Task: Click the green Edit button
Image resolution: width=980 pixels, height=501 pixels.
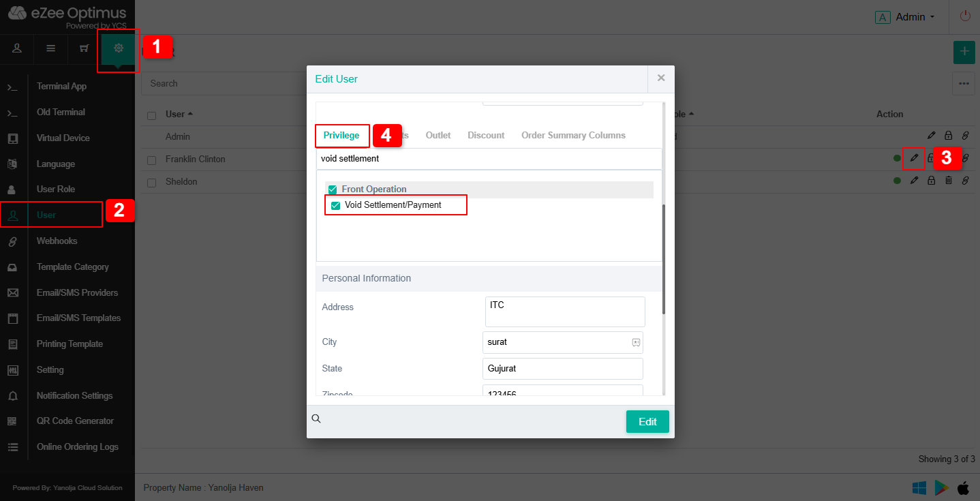Action: (647, 421)
